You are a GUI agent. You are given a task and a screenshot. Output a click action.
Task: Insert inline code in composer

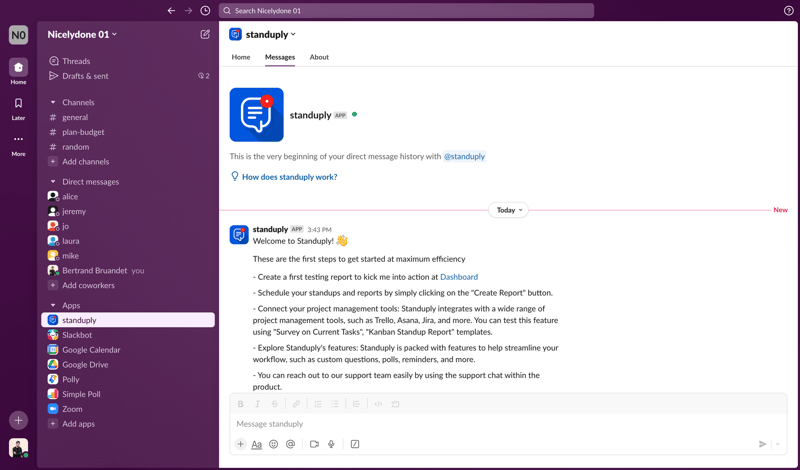[378, 404]
